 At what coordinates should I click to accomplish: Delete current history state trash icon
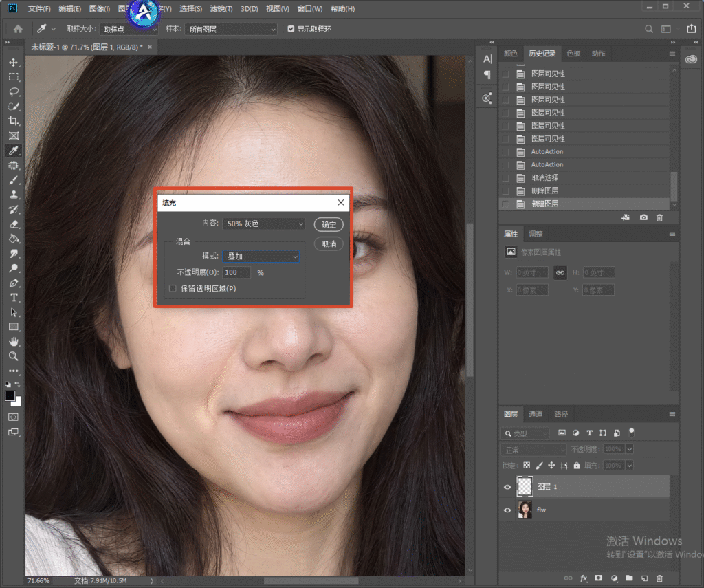659,217
